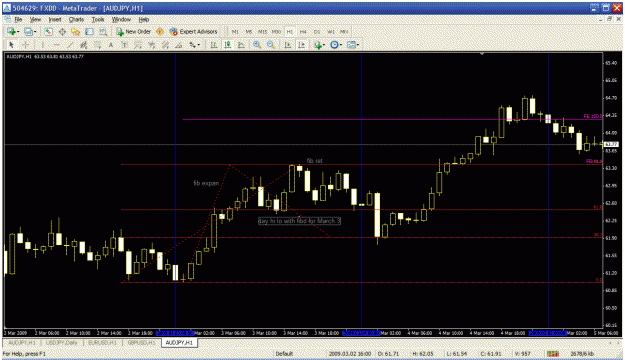The image size is (625, 360).
Task: Zoom in on the chart
Action: click(x=257, y=45)
